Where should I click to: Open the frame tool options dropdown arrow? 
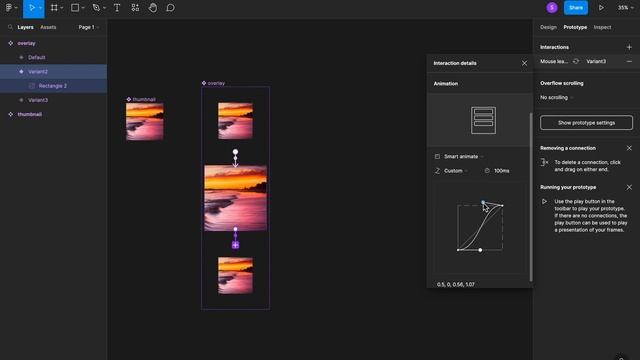[x=62, y=8]
